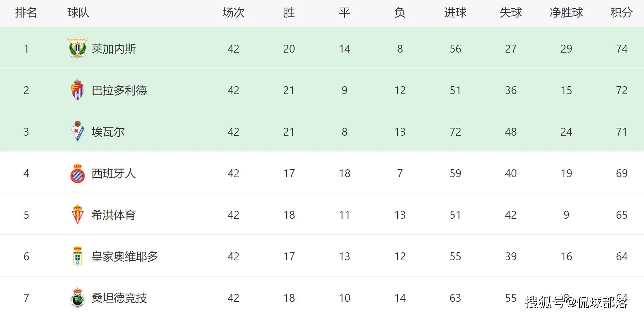Click the 西班牙人 team name
Image resolution: width=644 pixels, height=316 pixels.
[114, 173]
